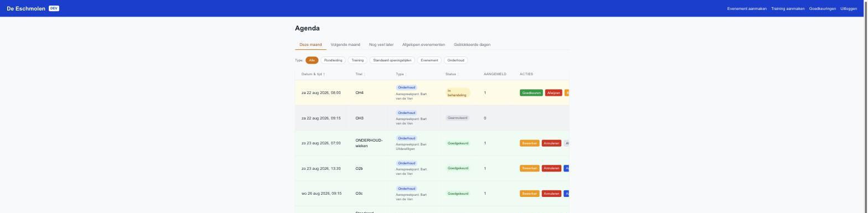Image resolution: width=868 pixels, height=213 pixels.
Task: Click date za 22 aug 2026, 08:00
Action: point(321,93)
